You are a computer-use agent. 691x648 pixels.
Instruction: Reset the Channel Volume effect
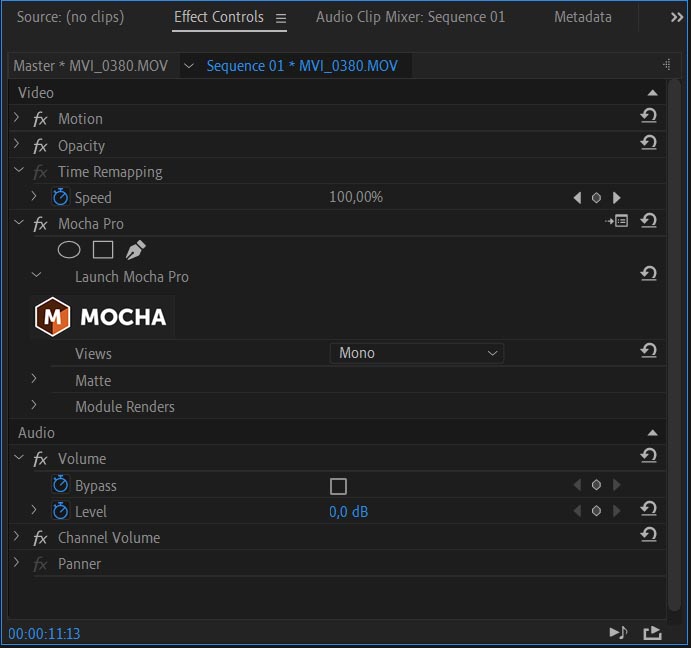click(649, 535)
